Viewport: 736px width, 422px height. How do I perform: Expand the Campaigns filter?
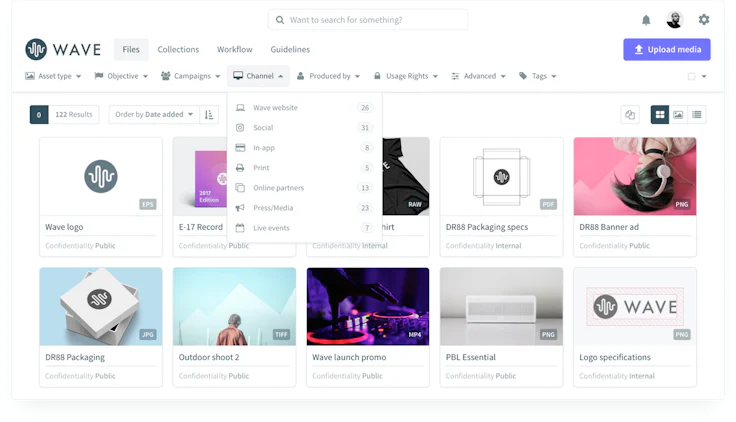click(x=191, y=76)
